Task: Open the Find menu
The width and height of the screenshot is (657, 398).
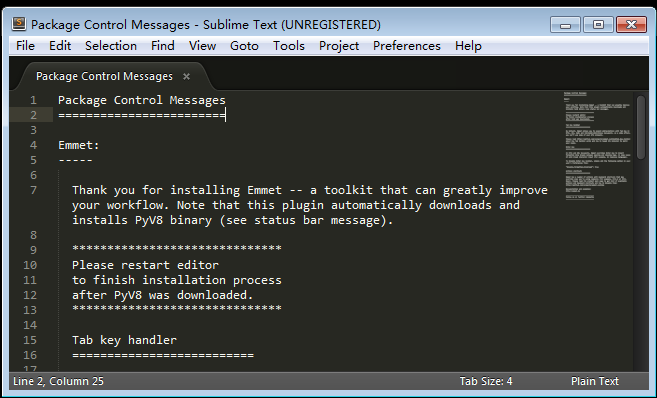Action: (x=163, y=46)
